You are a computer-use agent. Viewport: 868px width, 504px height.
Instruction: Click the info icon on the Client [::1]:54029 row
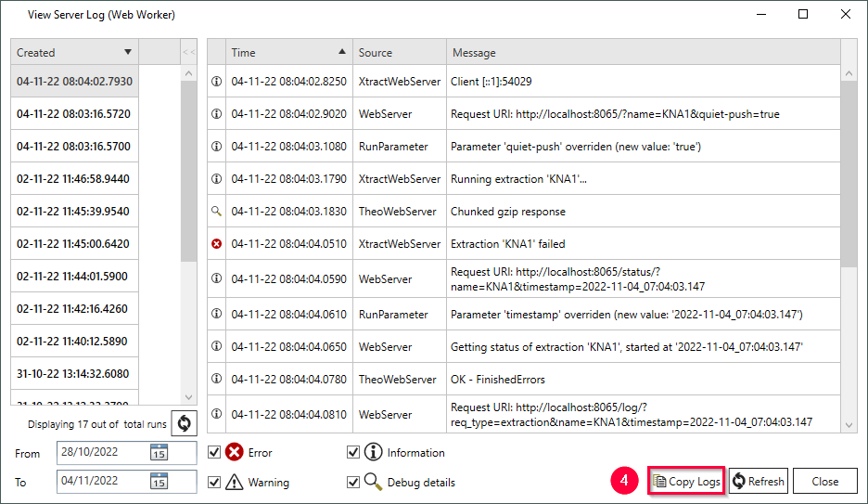tap(217, 82)
